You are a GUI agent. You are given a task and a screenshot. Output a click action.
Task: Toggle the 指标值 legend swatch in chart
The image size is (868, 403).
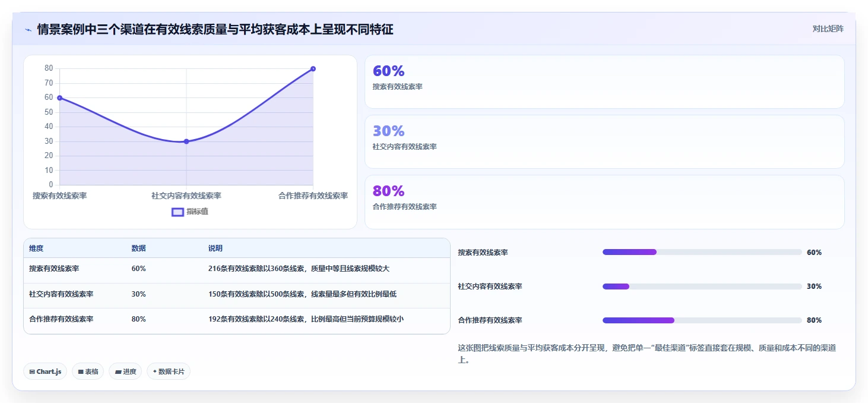click(178, 212)
